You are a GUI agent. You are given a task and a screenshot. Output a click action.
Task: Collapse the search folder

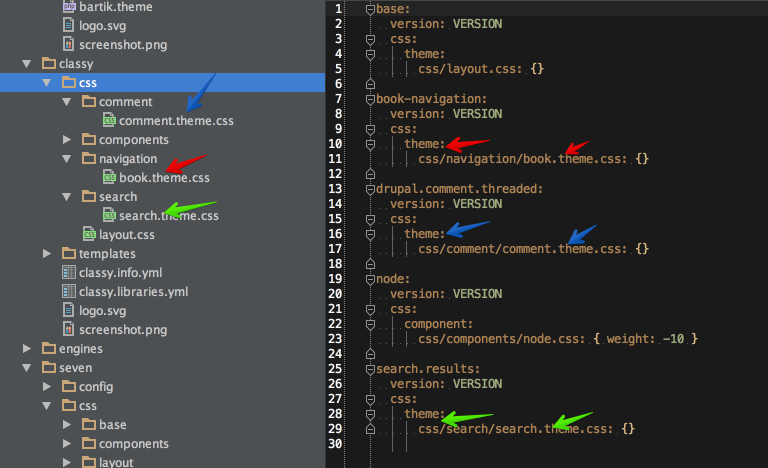(x=67, y=197)
